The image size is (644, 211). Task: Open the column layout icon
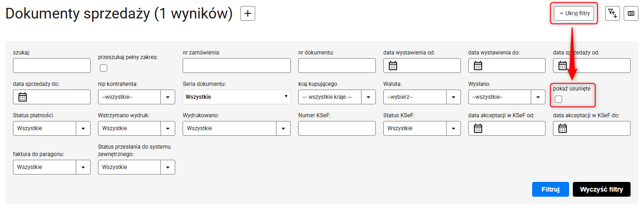click(x=631, y=14)
